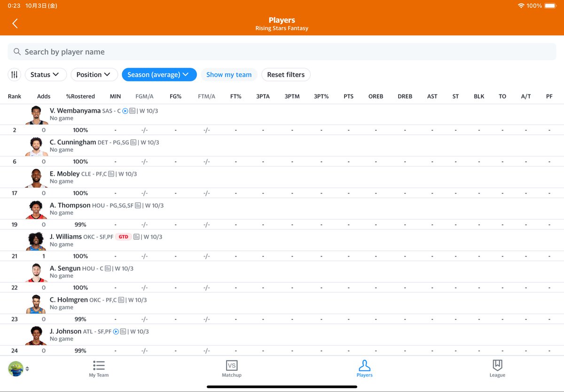
Task: Open J. Johnson player name
Action: (x=66, y=331)
